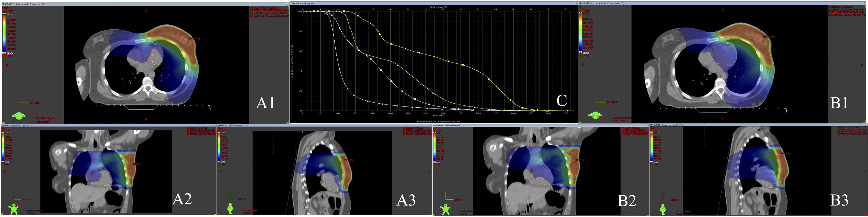
Task: Click the patient orientation figure in frontal view A2
Action: (x=14, y=209)
